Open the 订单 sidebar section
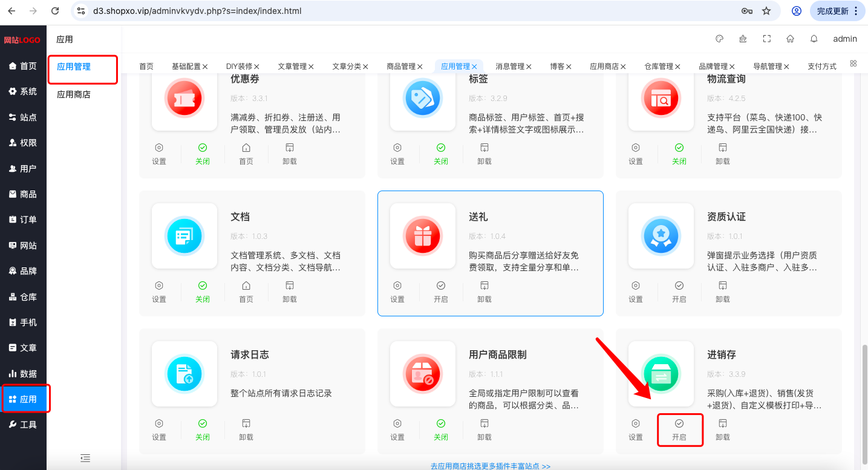Viewport: 868px width, 470px height. pos(23,220)
